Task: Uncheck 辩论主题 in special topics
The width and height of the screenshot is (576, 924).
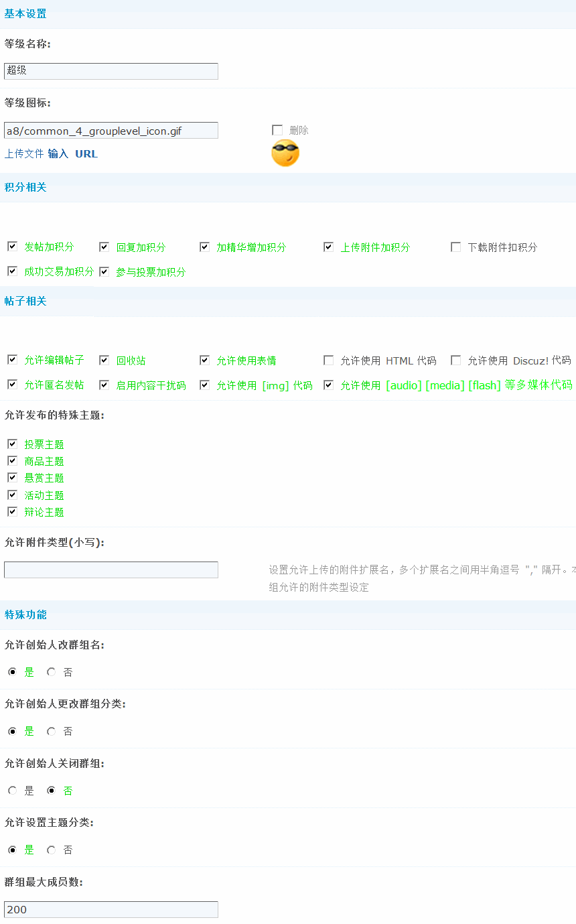Action: tap(11, 511)
